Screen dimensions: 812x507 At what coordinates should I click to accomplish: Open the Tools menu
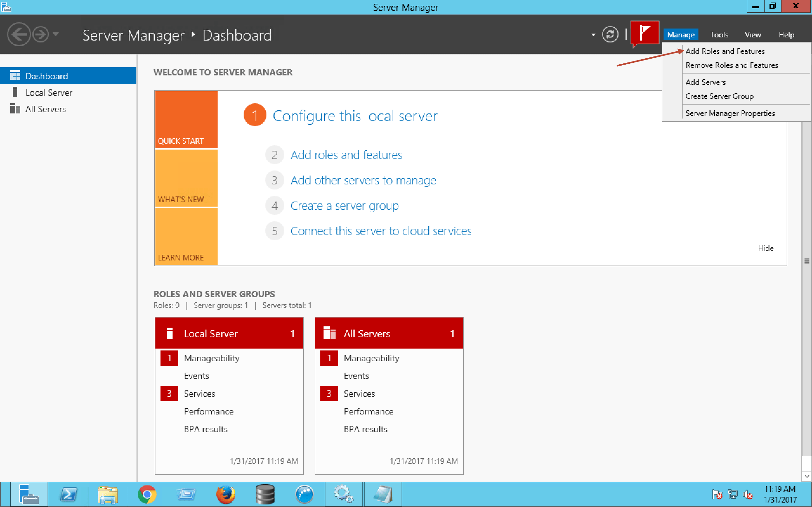pos(719,35)
